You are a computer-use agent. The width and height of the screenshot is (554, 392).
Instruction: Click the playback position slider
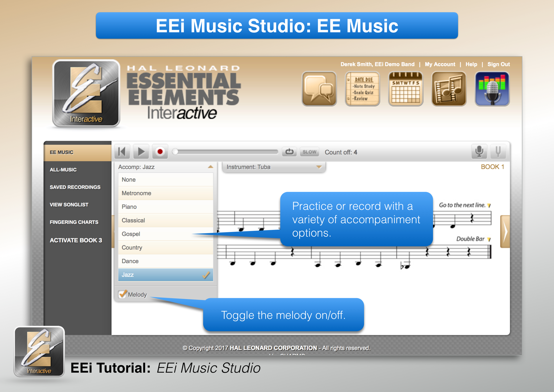tap(225, 152)
